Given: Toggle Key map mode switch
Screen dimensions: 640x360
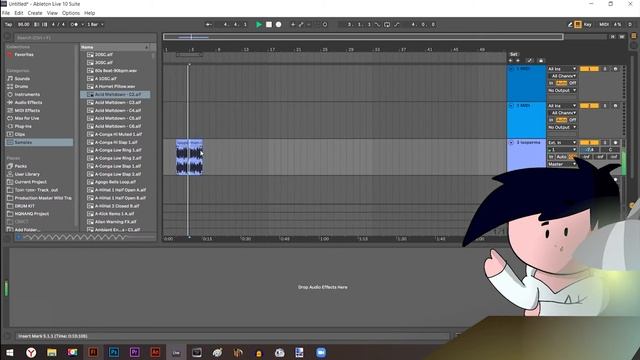Looking at the screenshot, I should tap(588, 24).
